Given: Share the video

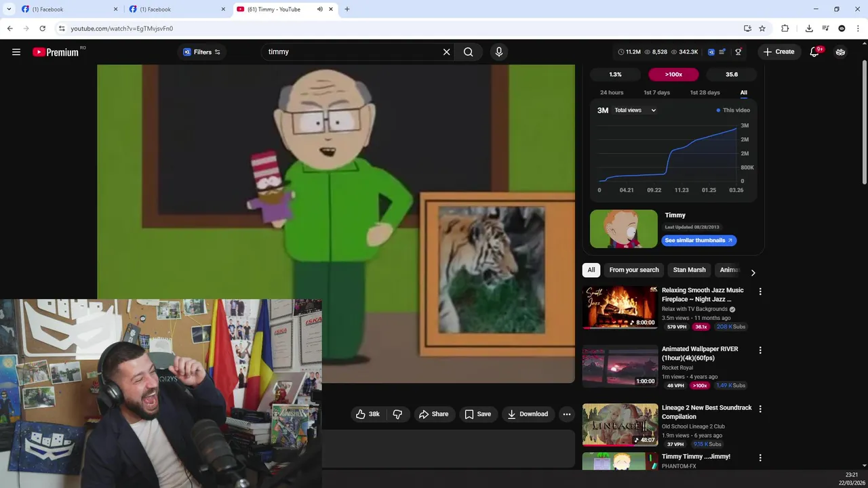Looking at the screenshot, I should click(x=433, y=414).
